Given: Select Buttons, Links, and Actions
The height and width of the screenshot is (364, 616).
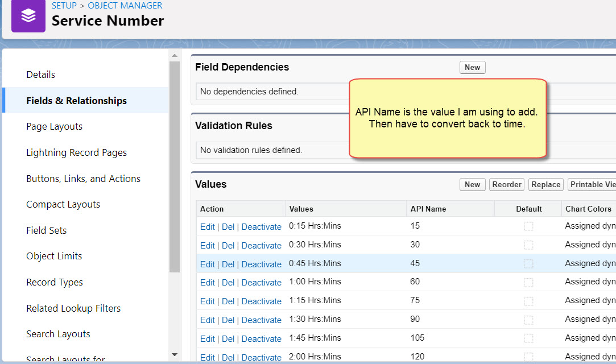Looking at the screenshot, I should tap(83, 179).
